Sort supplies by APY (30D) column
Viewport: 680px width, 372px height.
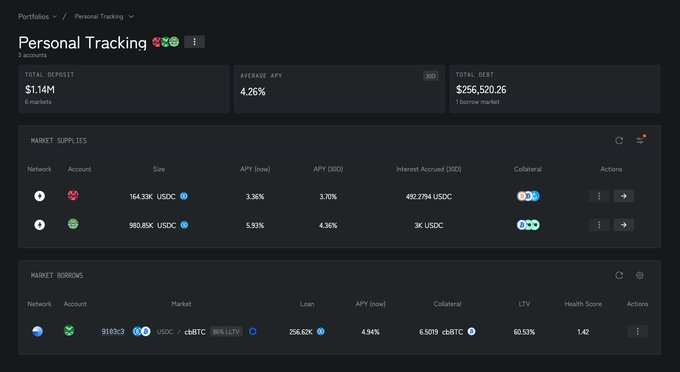pyautogui.click(x=328, y=169)
